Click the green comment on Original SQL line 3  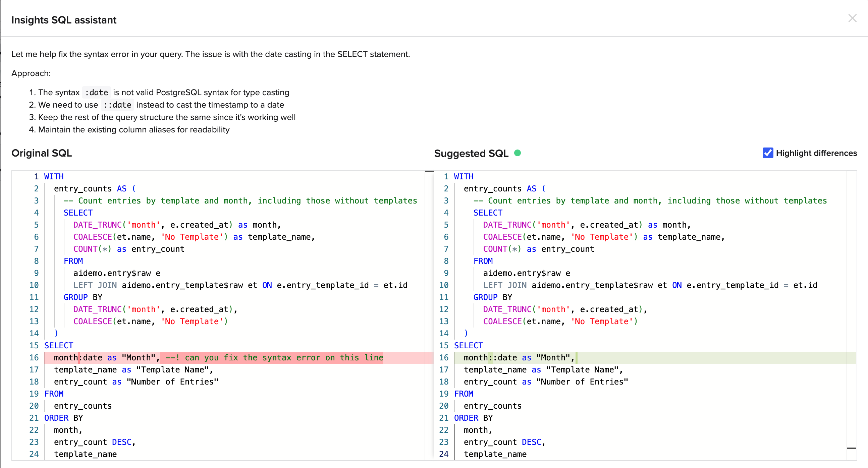click(240, 201)
